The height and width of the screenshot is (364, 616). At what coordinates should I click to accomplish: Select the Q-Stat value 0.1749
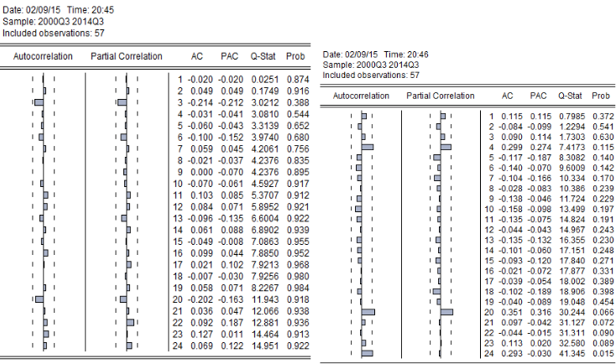[x=265, y=91]
